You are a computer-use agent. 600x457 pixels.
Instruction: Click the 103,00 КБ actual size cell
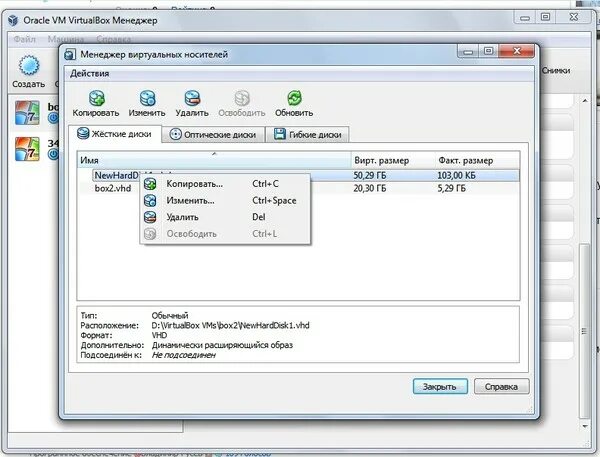point(456,175)
